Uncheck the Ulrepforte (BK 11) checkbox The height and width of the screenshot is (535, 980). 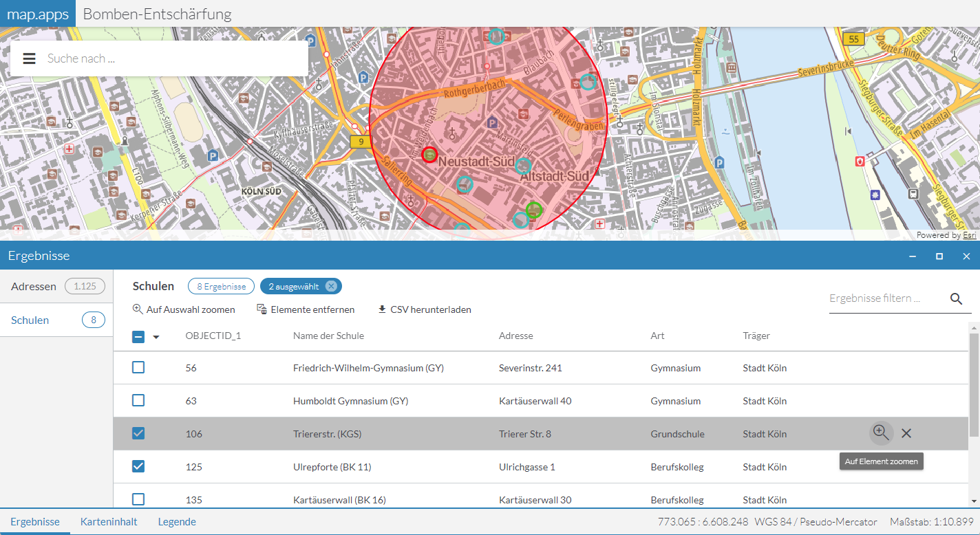click(x=138, y=466)
